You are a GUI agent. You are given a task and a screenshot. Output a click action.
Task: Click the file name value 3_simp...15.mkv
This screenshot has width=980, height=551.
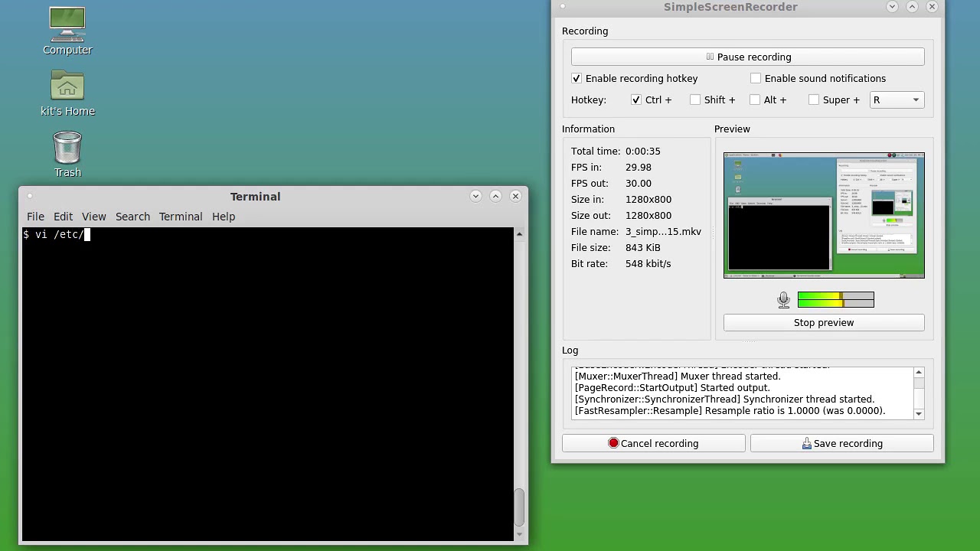click(x=663, y=231)
